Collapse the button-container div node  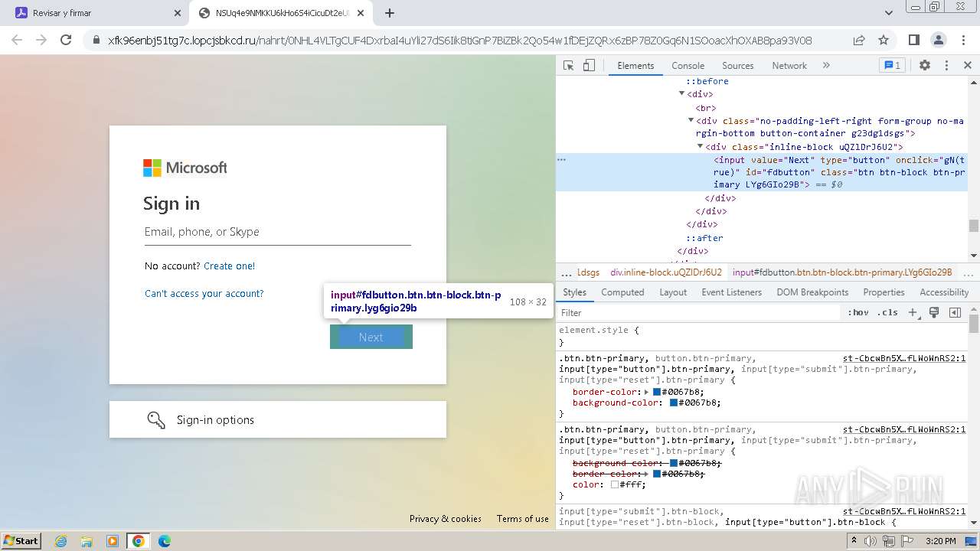pyautogui.click(x=691, y=121)
